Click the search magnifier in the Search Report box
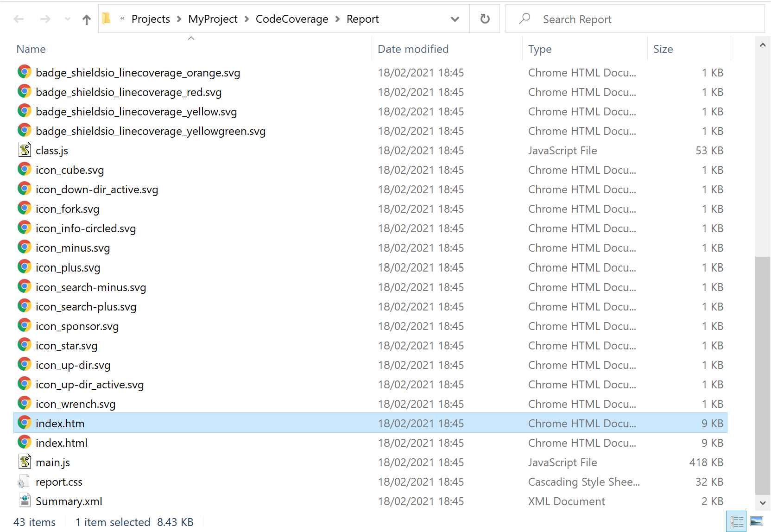The height and width of the screenshot is (532, 771). tap(524, 19)
